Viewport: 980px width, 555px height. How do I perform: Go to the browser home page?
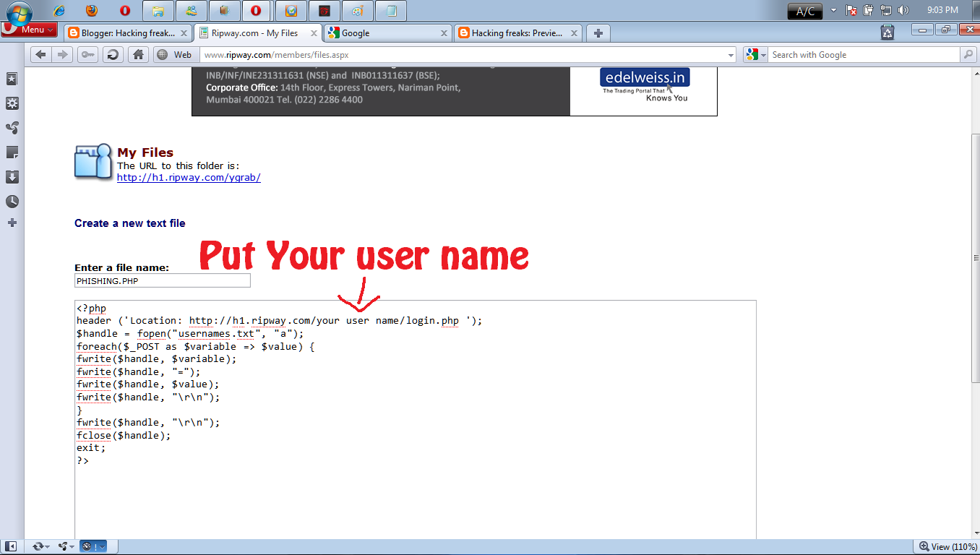[x=138, y=55]
